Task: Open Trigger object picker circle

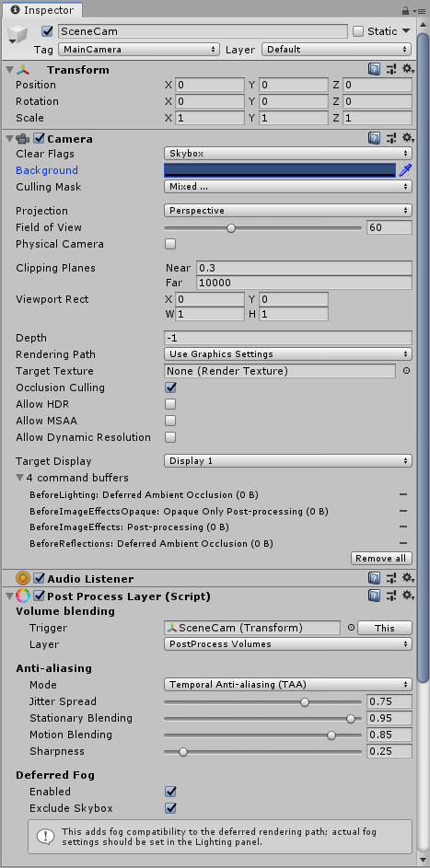Action: 351,628
